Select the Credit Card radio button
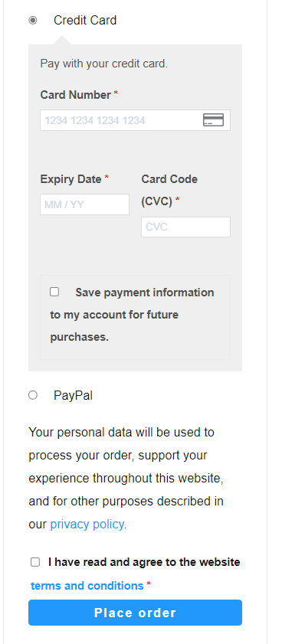The width and height of the screenshot is (305, 644). click(x=33, y=20)
